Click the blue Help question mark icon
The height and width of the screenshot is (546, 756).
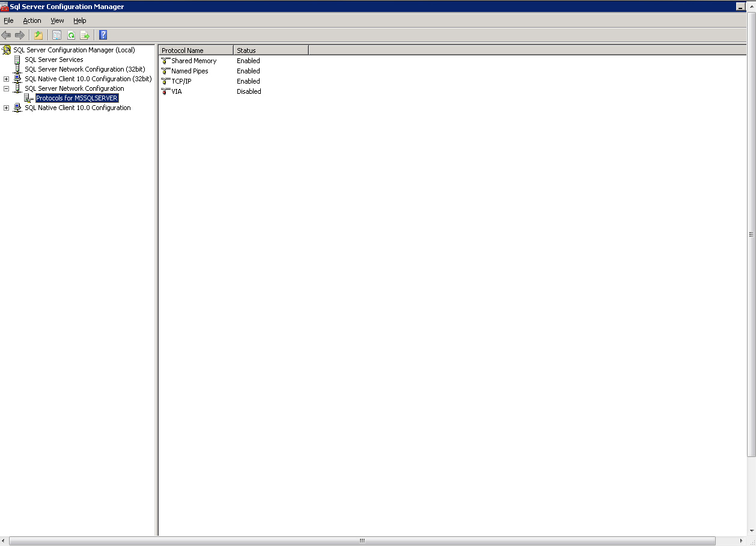[103, 35]
